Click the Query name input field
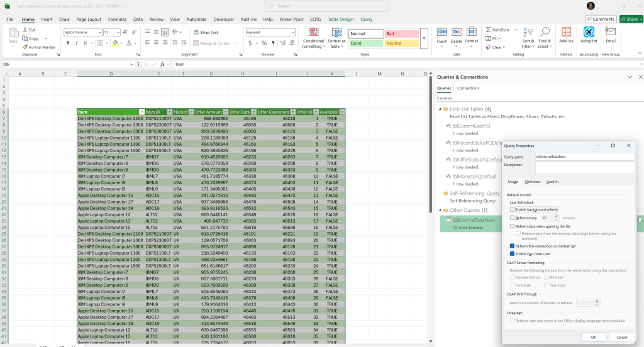644x347 pixels. pos(585,157)
